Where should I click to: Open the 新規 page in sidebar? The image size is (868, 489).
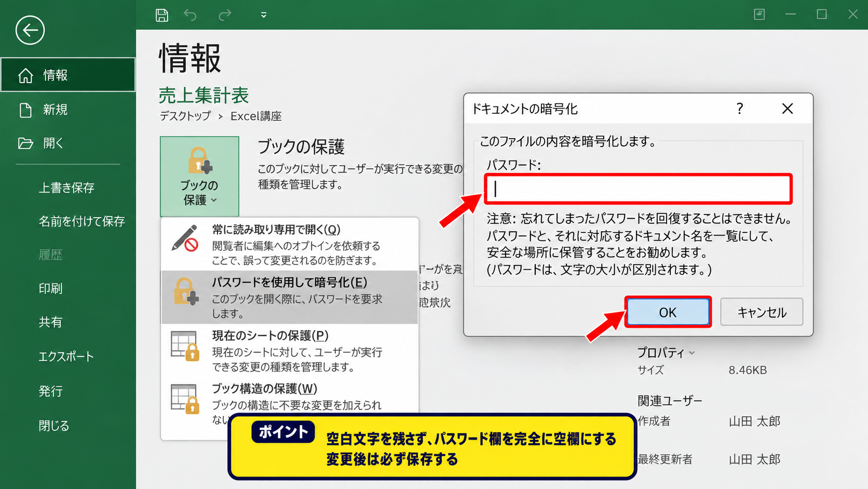point(68,110)
